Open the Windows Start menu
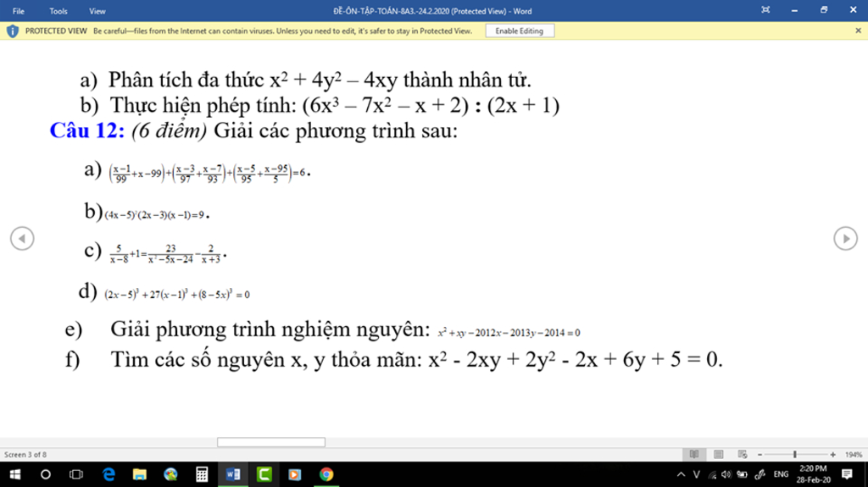This screenshot has height=487, width=868. point(15,474)
